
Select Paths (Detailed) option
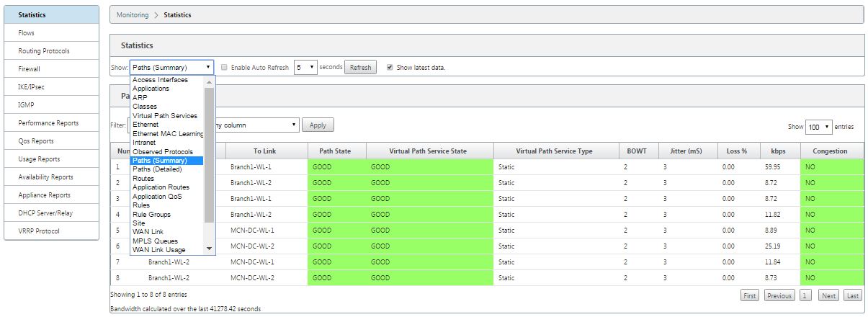pyautogui.click(x=167, y=169)
